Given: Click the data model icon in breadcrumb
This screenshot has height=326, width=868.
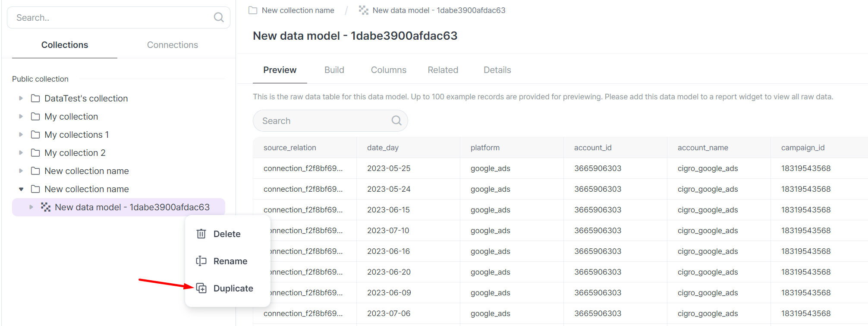Looking at the screenshot, I should pos(364,10).
